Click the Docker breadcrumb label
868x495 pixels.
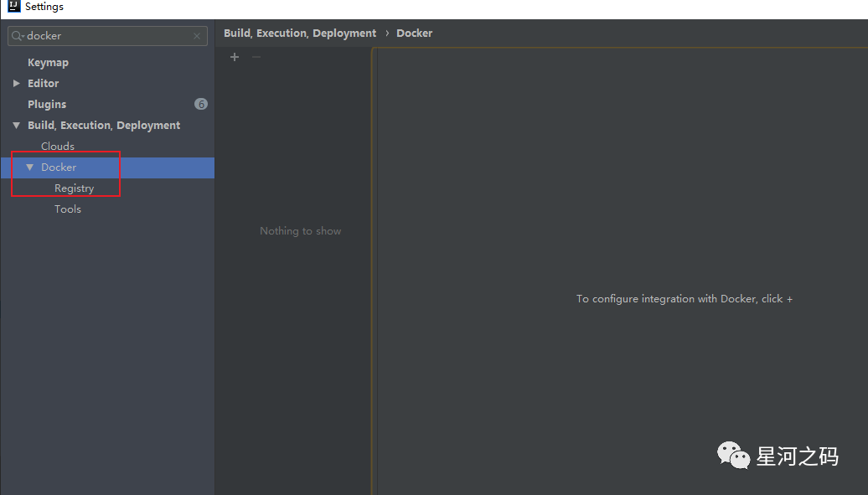[415, 34]
